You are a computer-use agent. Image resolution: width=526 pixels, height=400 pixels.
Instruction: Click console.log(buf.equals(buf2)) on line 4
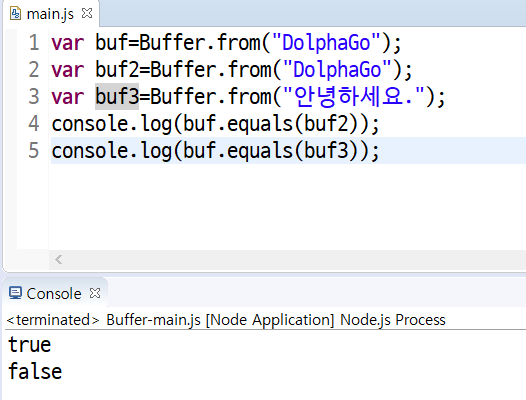pyautogui.click(x=215, y=124)
